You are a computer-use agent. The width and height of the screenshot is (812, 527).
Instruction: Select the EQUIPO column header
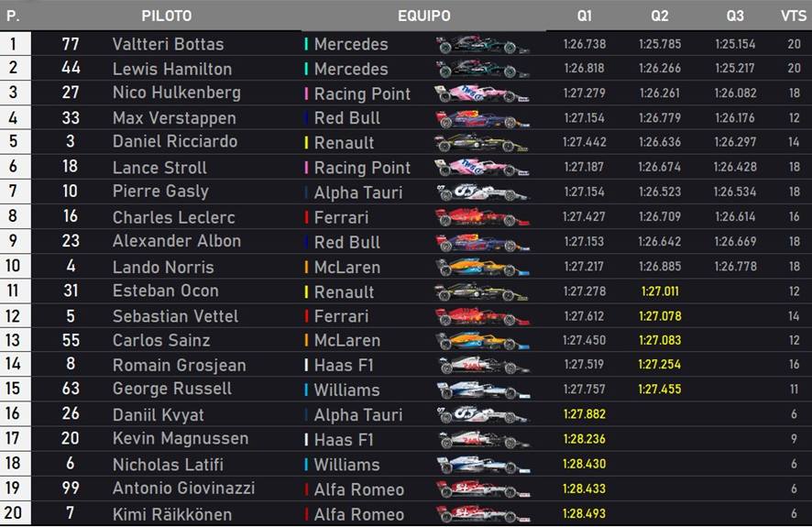(x=423, y=16)
